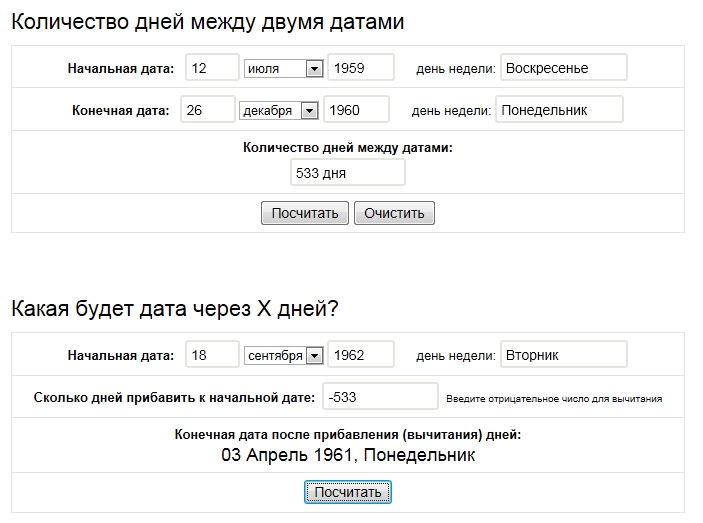Select the end day field containing 26
Image resolution: width=703 pixels, height=523 pixels.
pos(207,110)
